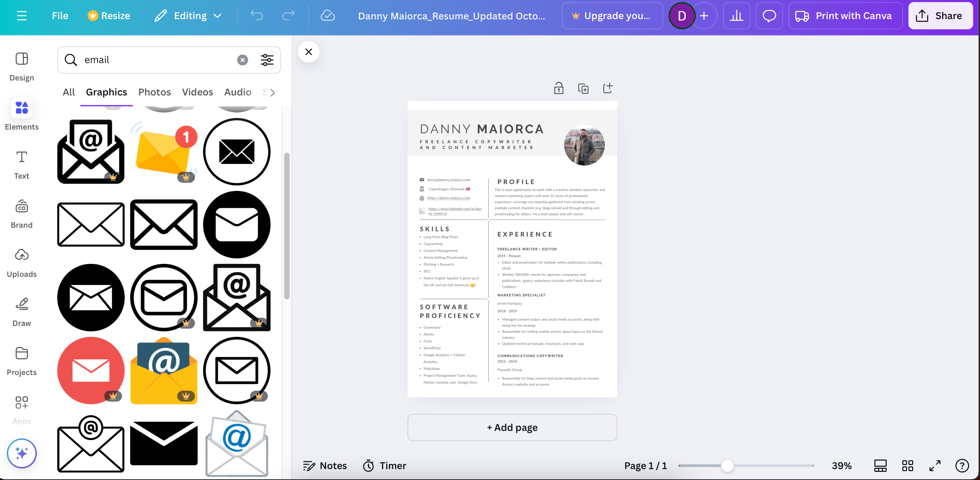The width and height of the screenshot is (980, 480).
Task: Open the File menu
Action: click(60, 16)
